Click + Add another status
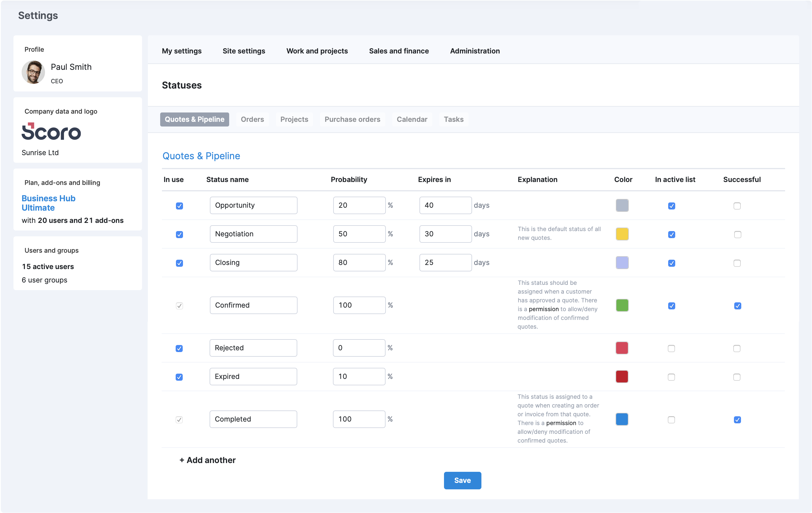Screen dimensions: 812x513 207,460
